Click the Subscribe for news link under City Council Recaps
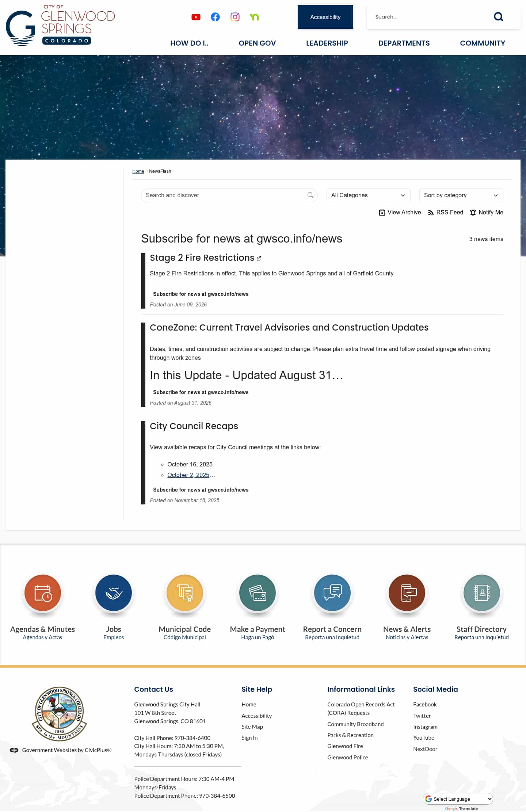 click(201, 490)
